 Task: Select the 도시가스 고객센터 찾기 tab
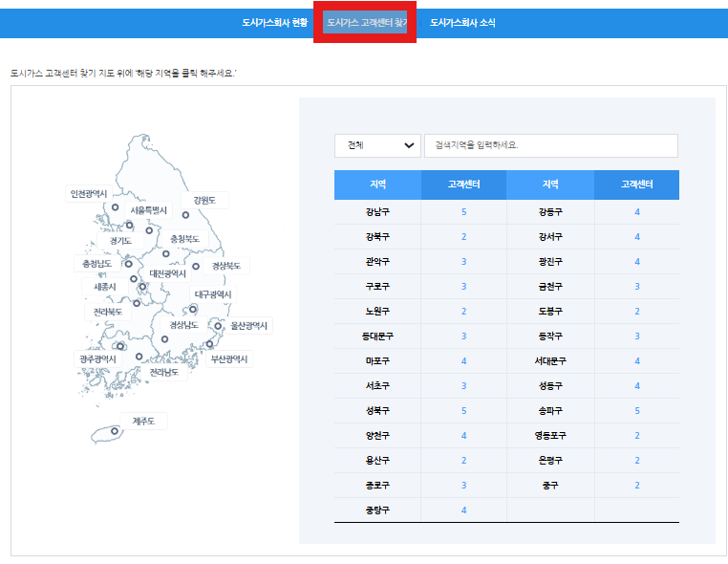367,22
